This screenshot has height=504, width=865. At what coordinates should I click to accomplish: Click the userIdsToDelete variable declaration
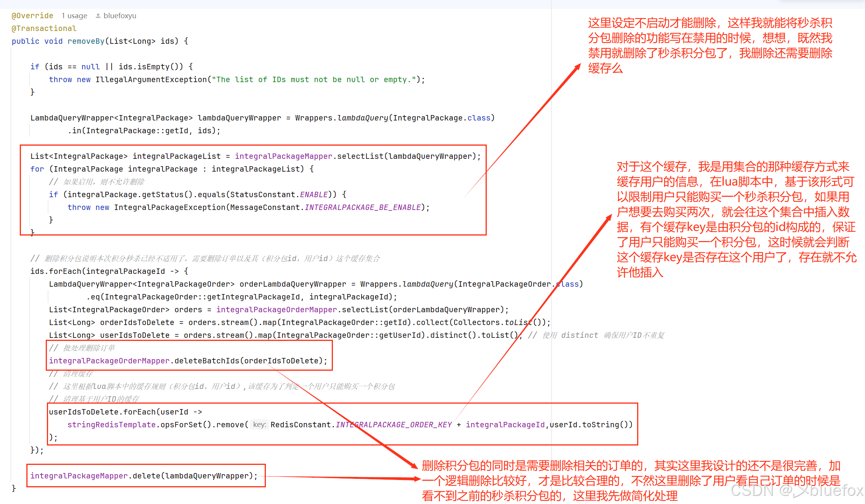(x=134, y=335)
